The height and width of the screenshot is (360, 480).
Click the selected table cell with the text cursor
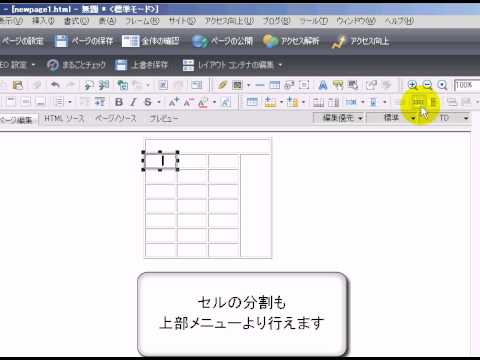click(160, 161)
